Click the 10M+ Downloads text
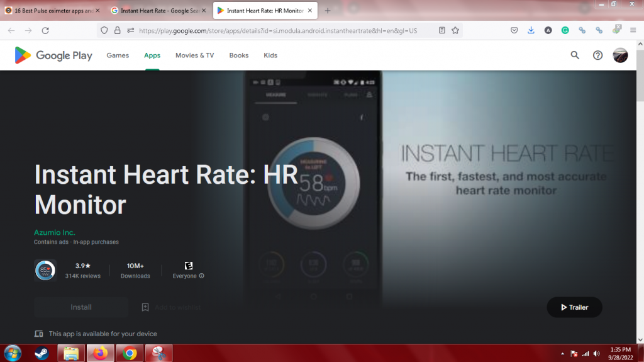 [x=135, y=270]
